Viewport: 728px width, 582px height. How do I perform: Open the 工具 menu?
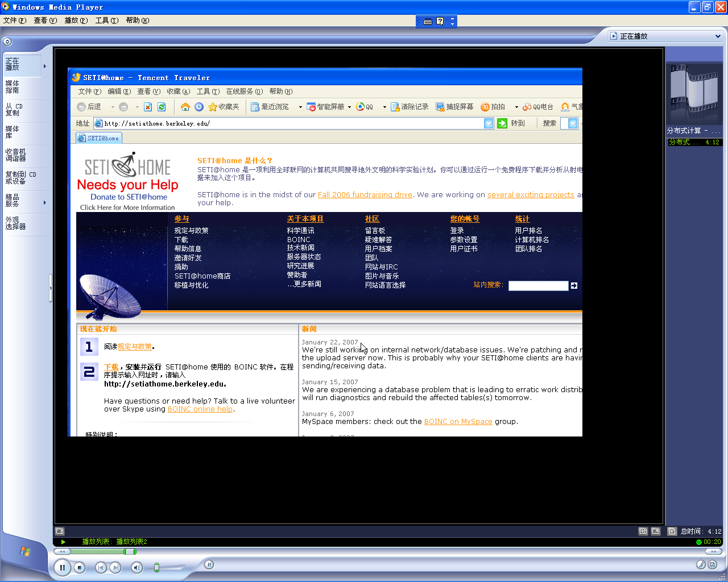[107, 20]
